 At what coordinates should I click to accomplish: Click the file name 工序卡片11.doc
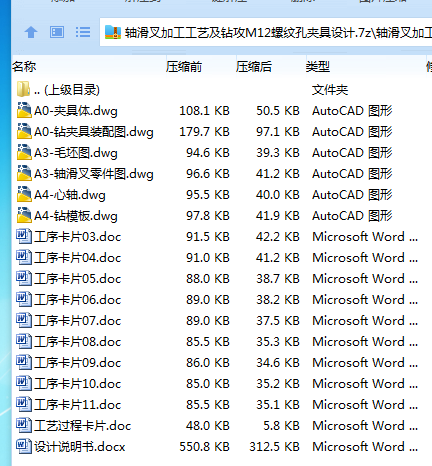pos(78,405)
